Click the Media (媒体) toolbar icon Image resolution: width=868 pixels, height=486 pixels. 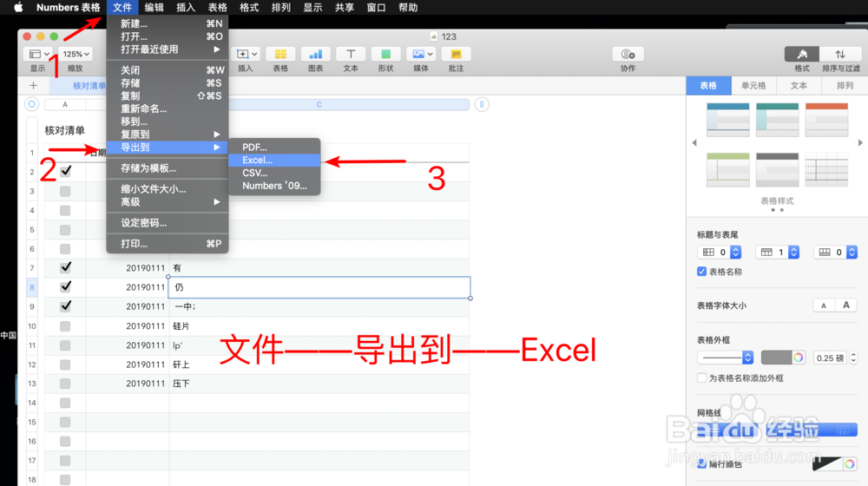(x=421, y=54)
